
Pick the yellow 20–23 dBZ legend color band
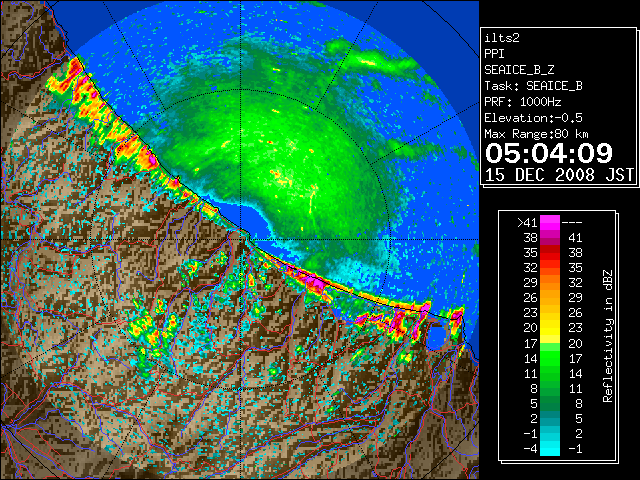(x=550, y=328)
